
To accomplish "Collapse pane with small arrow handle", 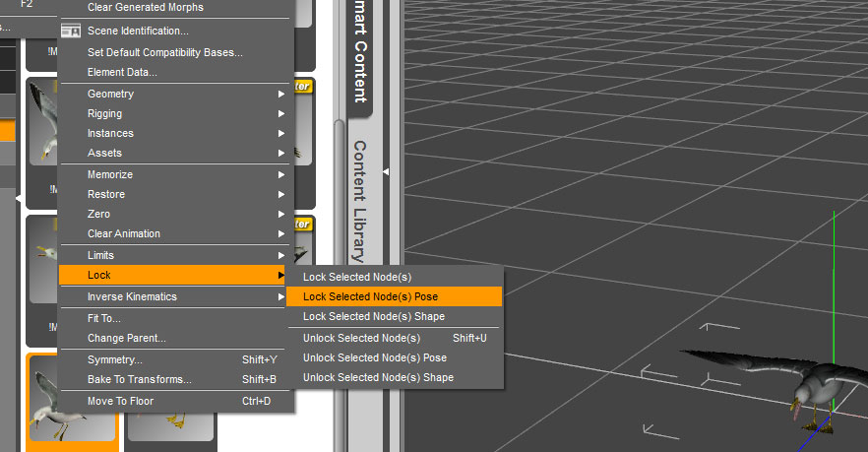I will click(386, 171).
